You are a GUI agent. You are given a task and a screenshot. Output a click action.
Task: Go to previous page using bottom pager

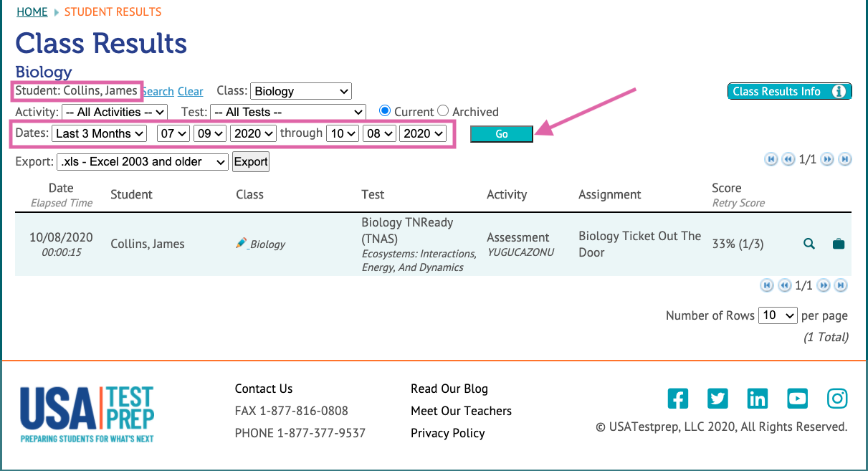[x=784, y=285]
